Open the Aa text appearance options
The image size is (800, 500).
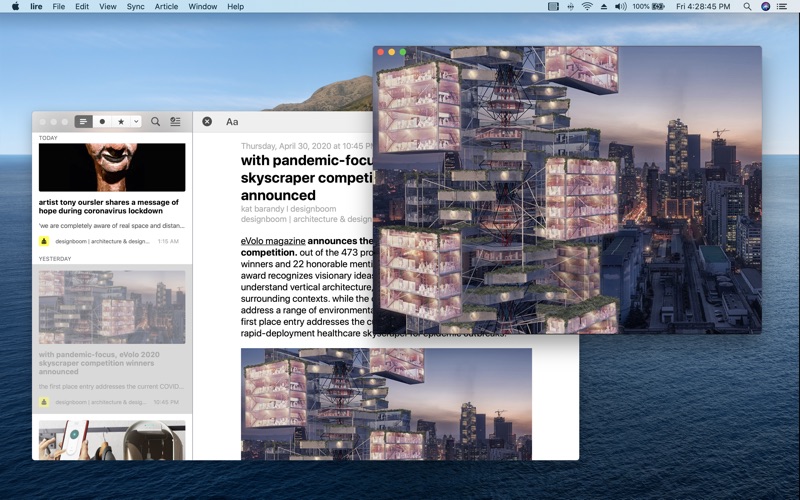pyautogui.click(x=232, y=121)
